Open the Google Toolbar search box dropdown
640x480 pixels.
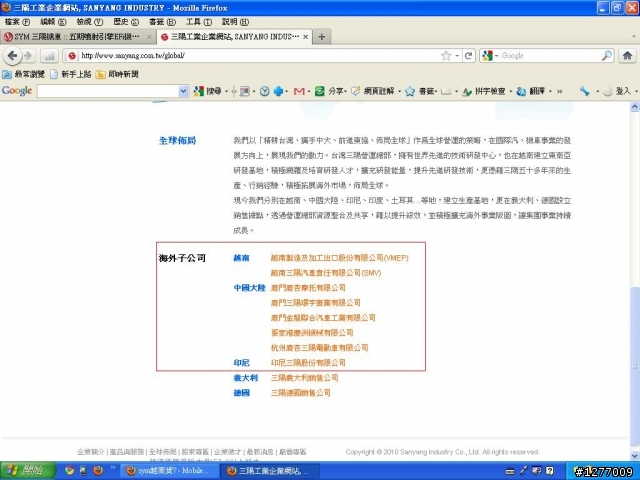click(184, 91)
